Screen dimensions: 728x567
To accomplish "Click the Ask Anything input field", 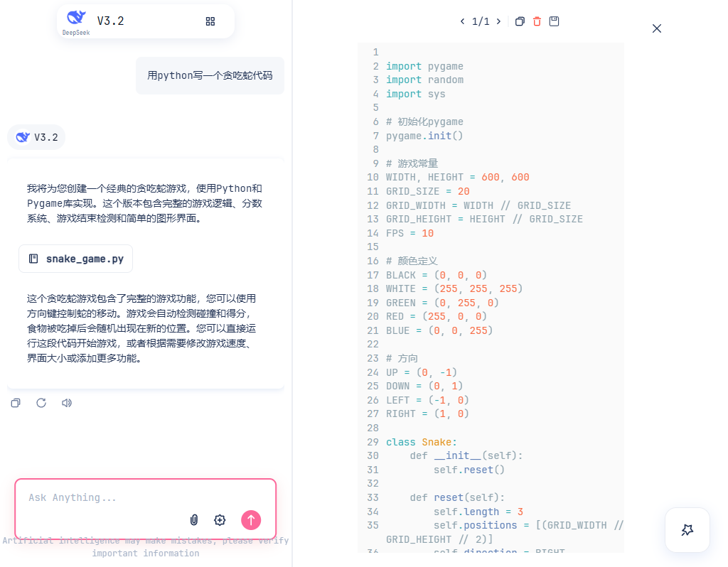I will [107, 497].
